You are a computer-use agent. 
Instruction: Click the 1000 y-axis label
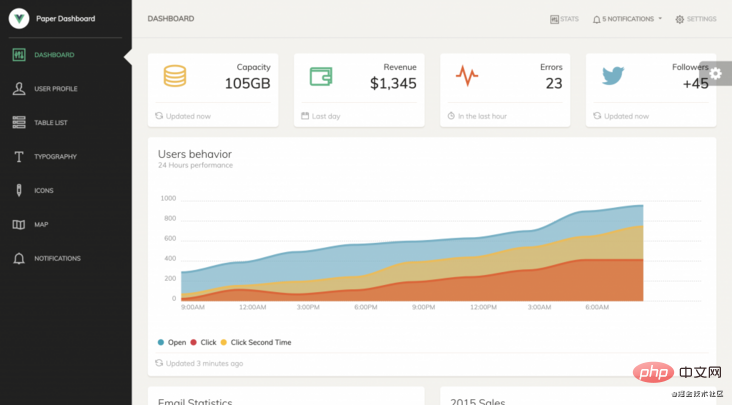[x=168, y=198]
